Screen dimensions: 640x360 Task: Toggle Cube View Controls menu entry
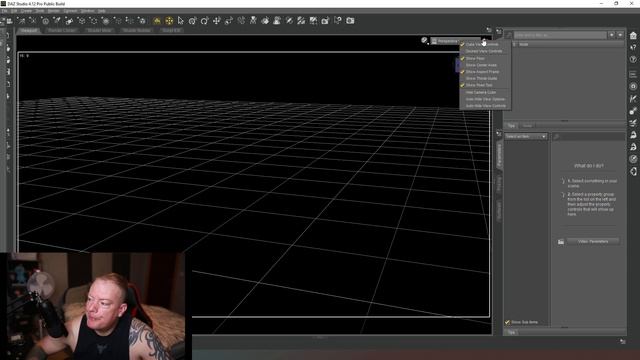point(485,44)
